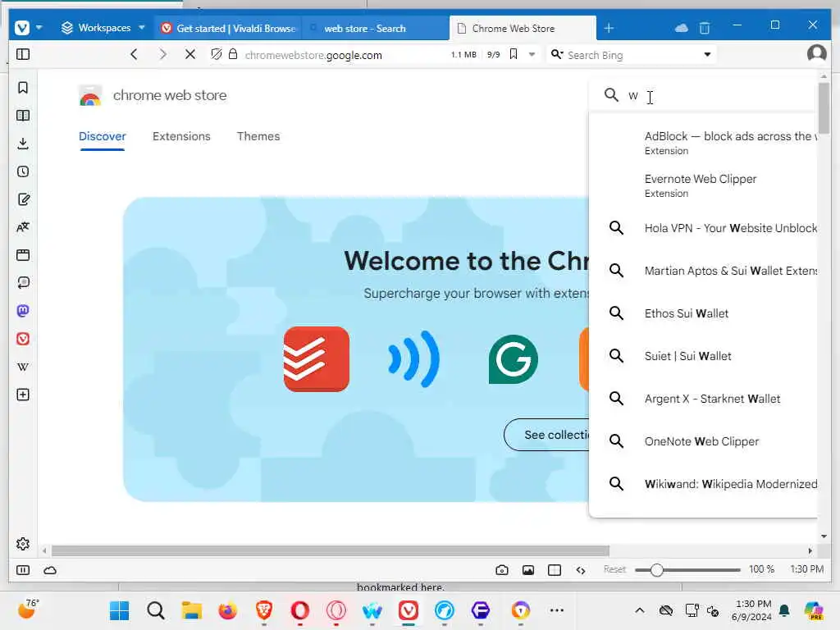Open closed tabs trash icon
This screenshot has width=840, height=630.
tap(705, 28)
